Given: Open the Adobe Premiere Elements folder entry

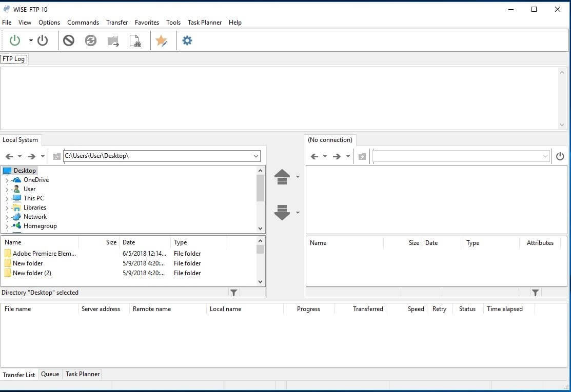Looking at the screenshot, I should tap(44, 254).
